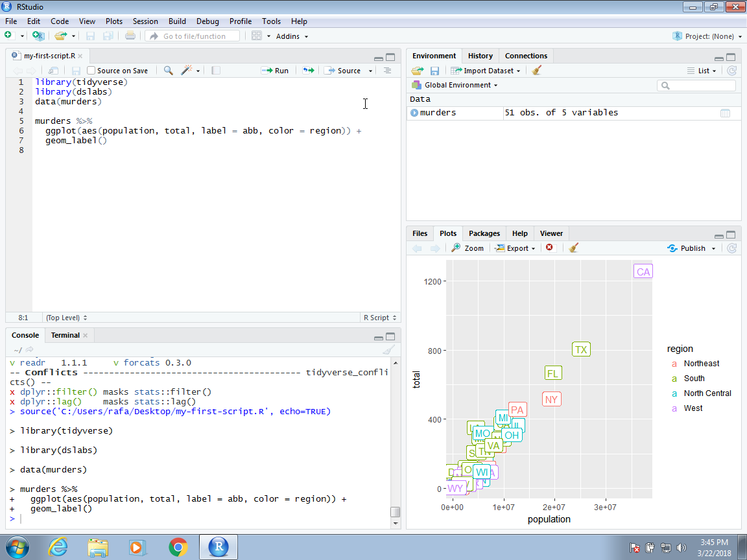Clear environment objects with the broom icon
The width and height of the screenshot is (747, 560).
[536, 71]
